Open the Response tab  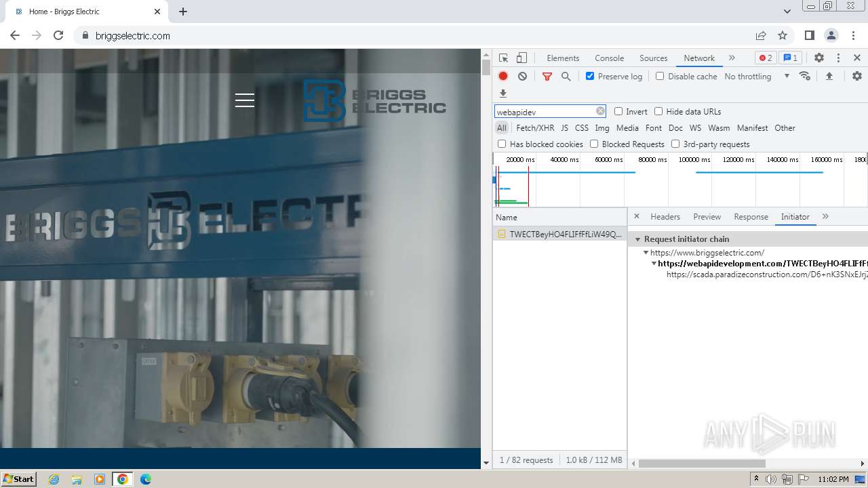(751, 216)
